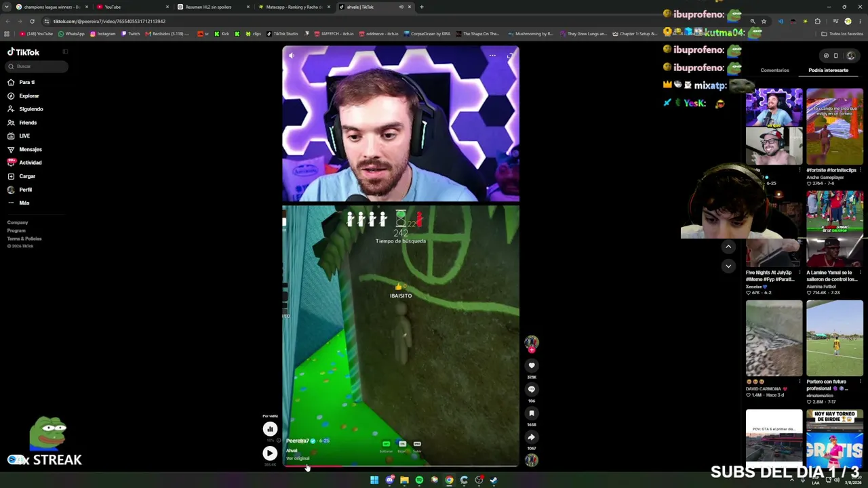Switch to Resumen HL2 sin spoilers tab
Screen dimensions: 868x488
click(x=213, y=7)
